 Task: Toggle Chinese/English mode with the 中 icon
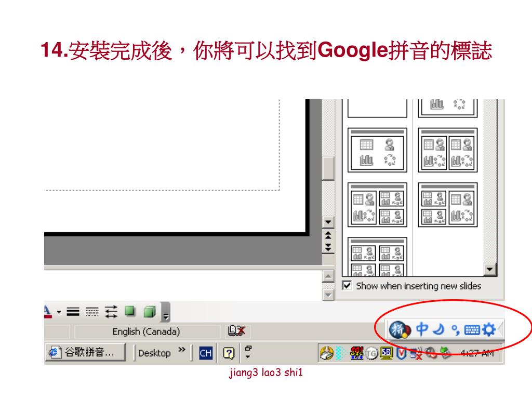pos(422,329)
